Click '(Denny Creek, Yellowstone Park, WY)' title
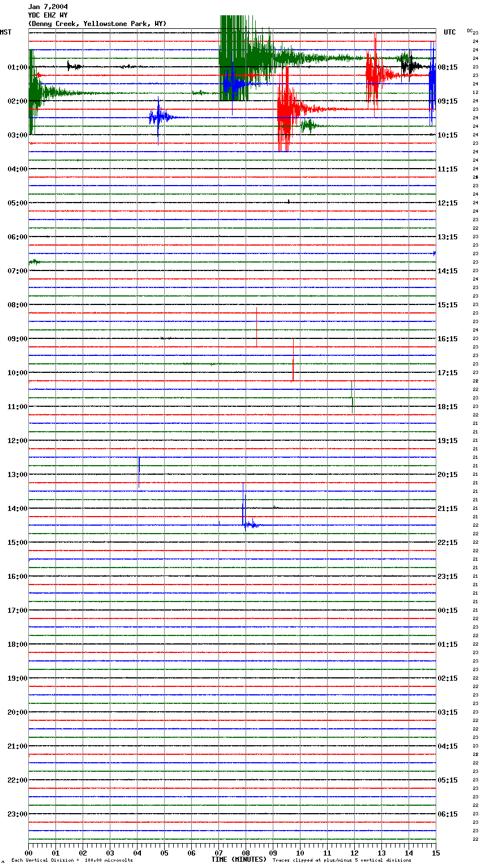This screenshot has height=868, width=481. coord(97,24)
